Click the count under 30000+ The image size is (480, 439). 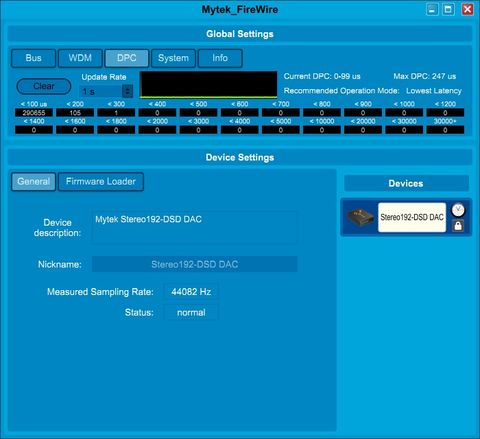445,130
